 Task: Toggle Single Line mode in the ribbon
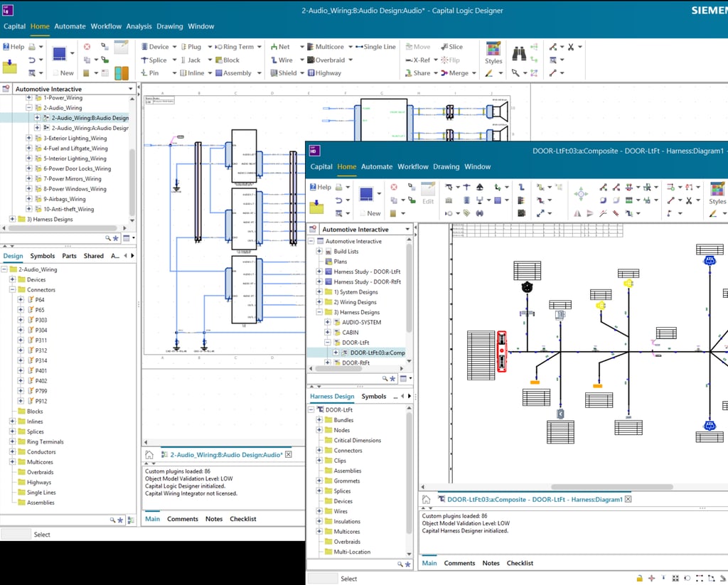point(379,46)
